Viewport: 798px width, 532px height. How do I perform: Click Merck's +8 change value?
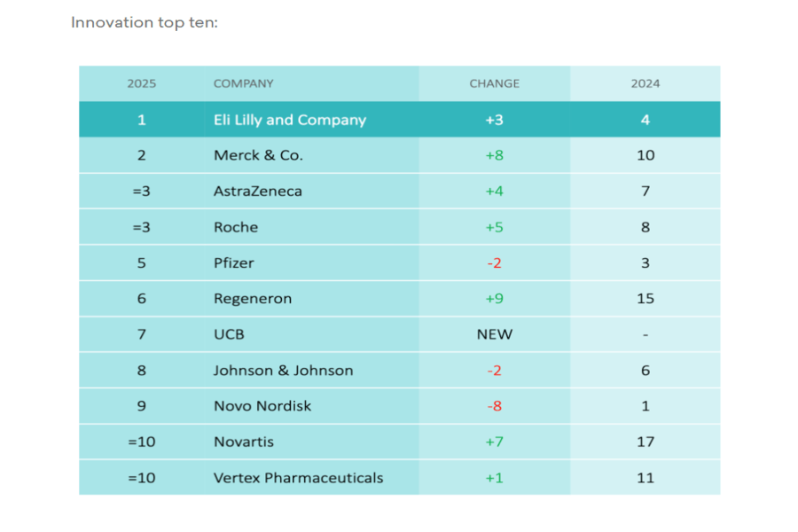click(x=494, y=155)
